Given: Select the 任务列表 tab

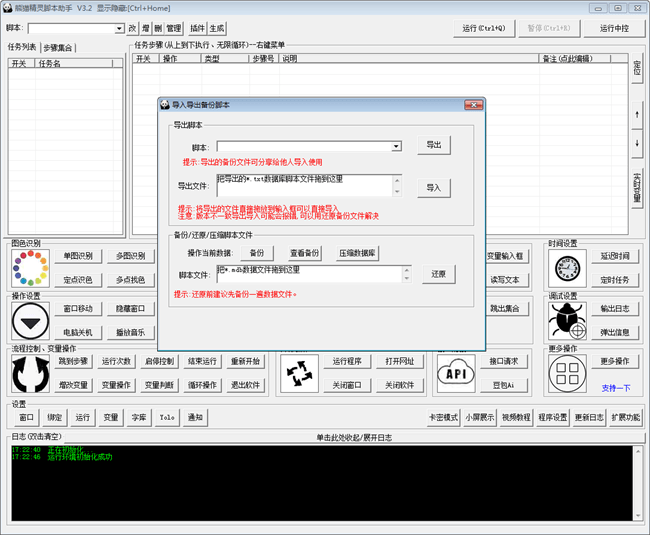Looking at the screenshot, I should coord(22,47).
